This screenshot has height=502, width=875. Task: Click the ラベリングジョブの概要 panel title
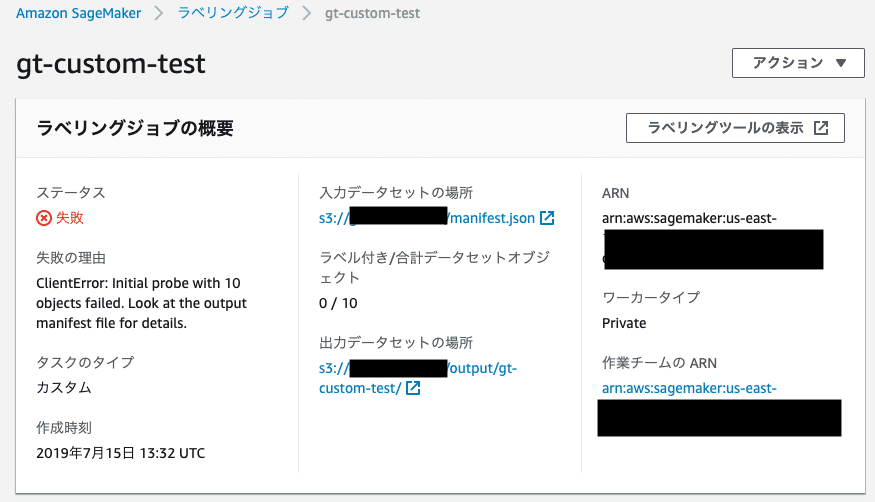(135, 128)
